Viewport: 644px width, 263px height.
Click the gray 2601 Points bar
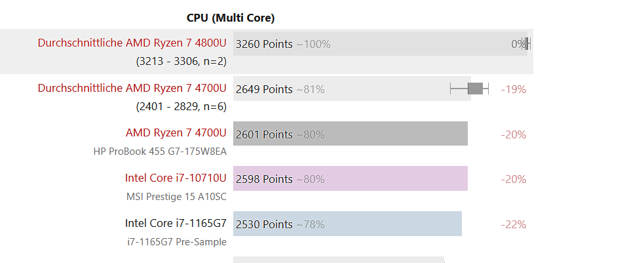click(350, 134)
